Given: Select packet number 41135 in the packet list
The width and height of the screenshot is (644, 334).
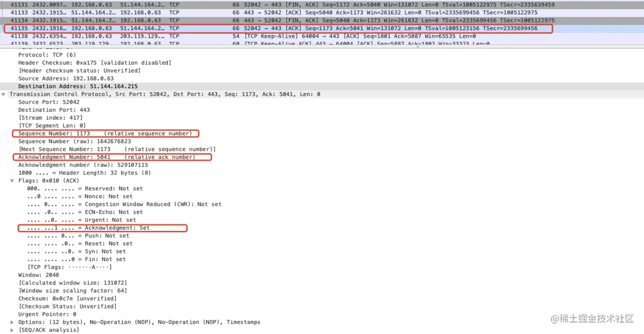Looking at the screenshot, I should [x=322, y=29].
